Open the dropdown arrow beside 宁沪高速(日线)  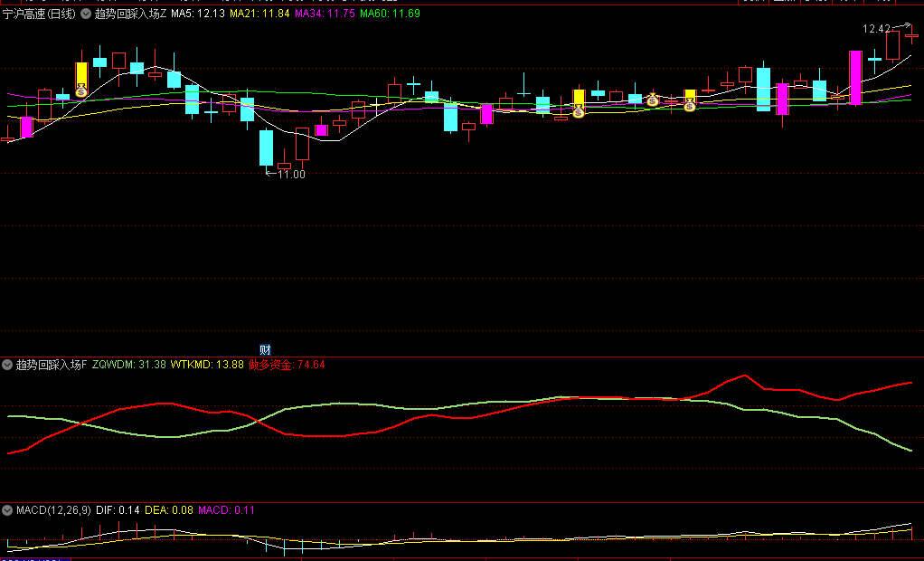coord(86,14)
